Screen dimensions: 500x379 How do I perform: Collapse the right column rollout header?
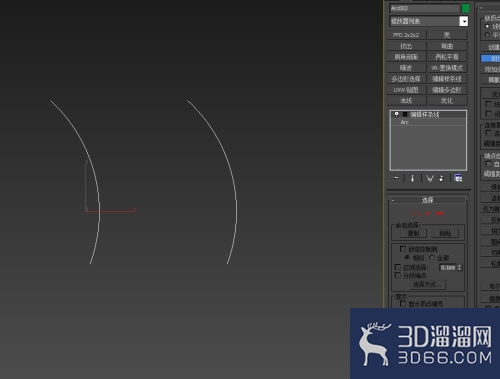[x=489, y=8]
